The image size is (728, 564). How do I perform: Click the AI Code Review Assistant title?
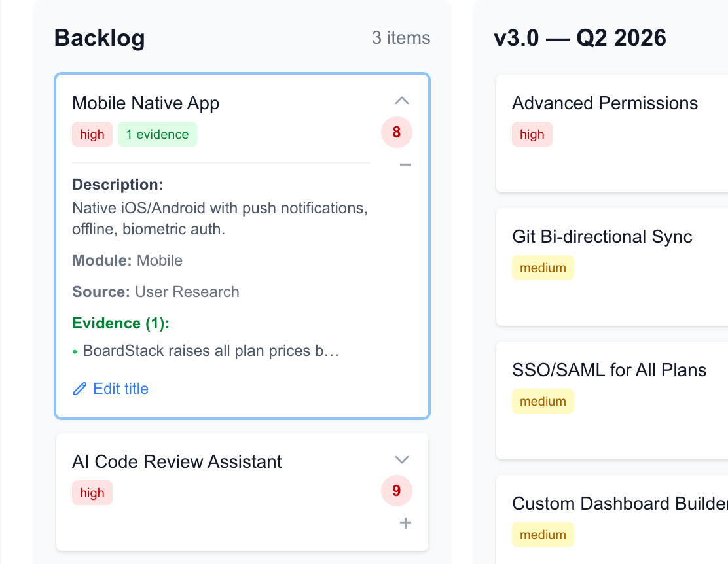pos(177,462)
